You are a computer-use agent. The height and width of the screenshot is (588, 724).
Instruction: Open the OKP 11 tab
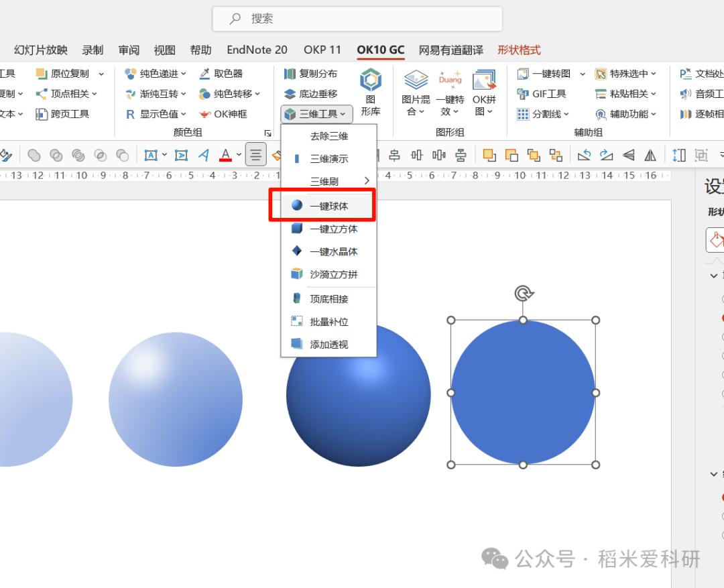click(x=322, y=50)
